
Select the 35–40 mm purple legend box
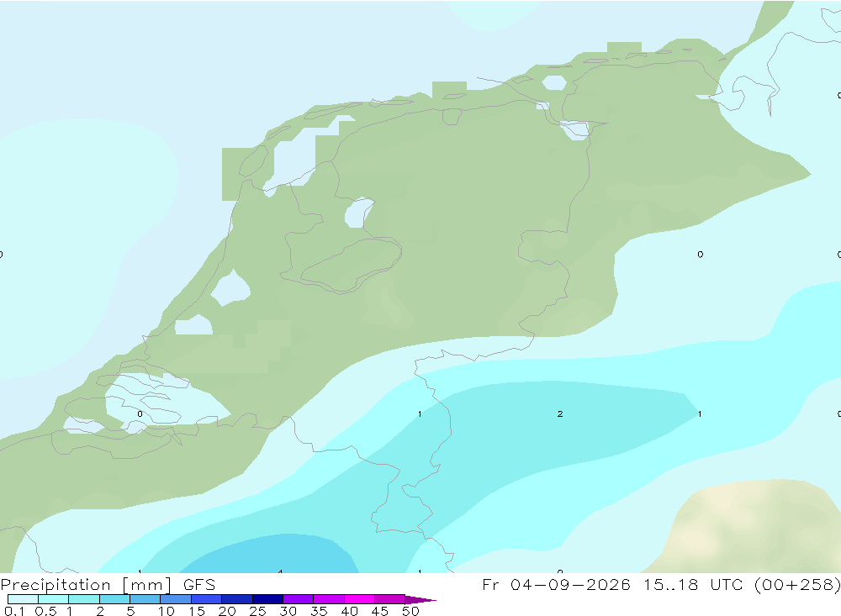(x=329, y=599)
